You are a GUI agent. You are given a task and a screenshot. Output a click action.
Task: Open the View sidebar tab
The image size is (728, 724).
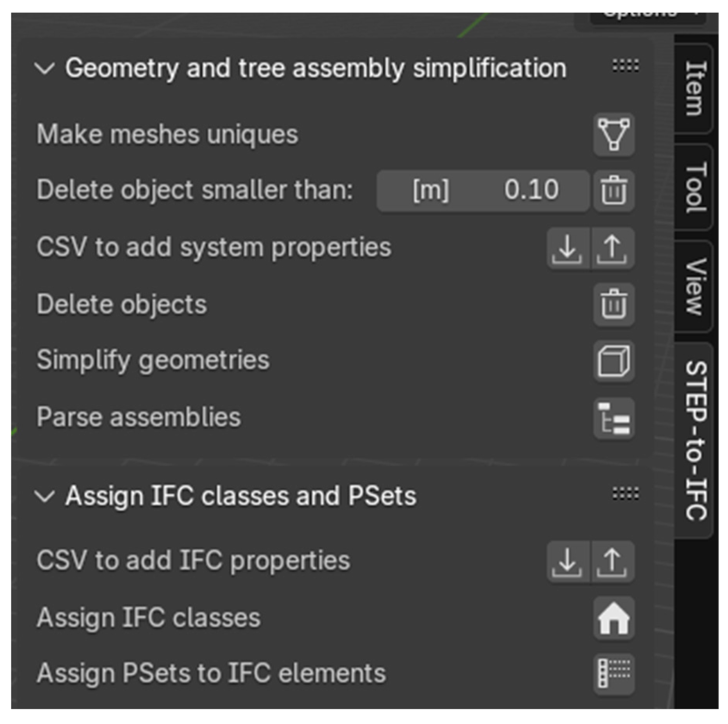tap(694, 286)
